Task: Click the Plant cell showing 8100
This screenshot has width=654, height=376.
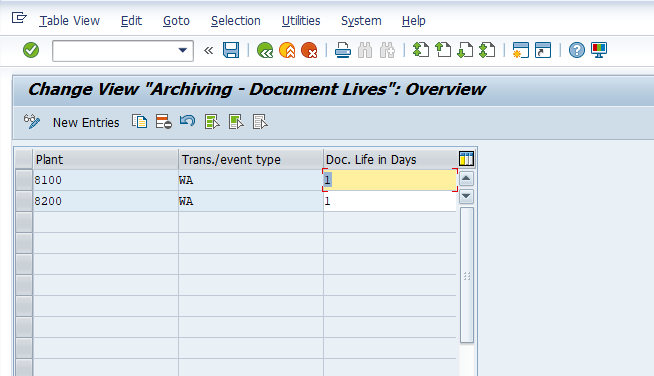Action: [106, 180]
